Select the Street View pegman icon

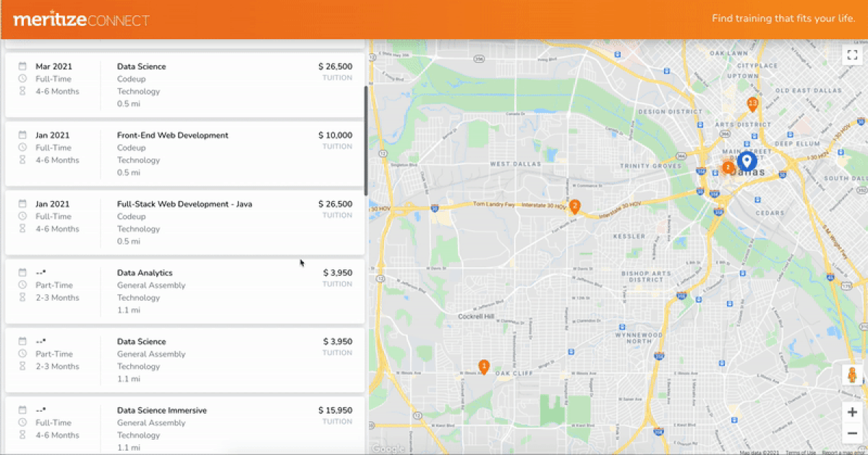click(x=851, y=375)
